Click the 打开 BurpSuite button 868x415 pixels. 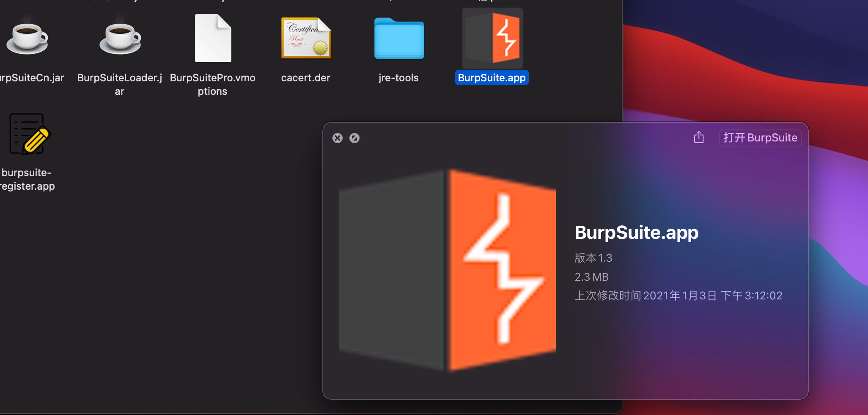[760, 138]
